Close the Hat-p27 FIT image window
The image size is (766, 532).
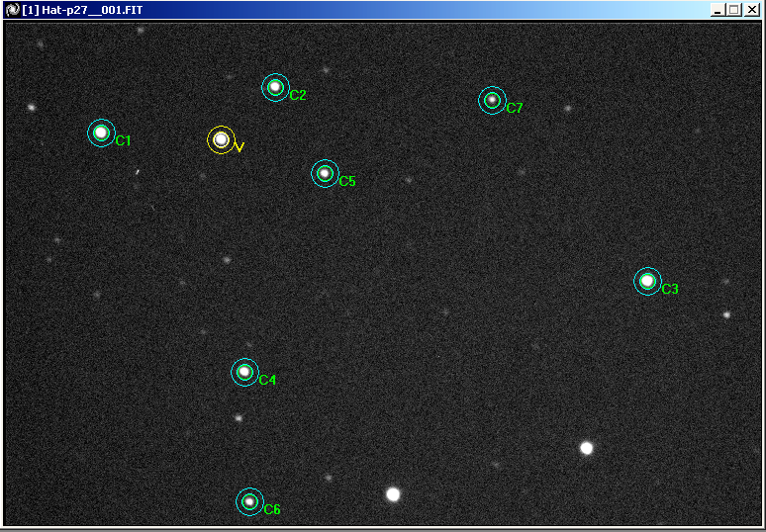751,9
